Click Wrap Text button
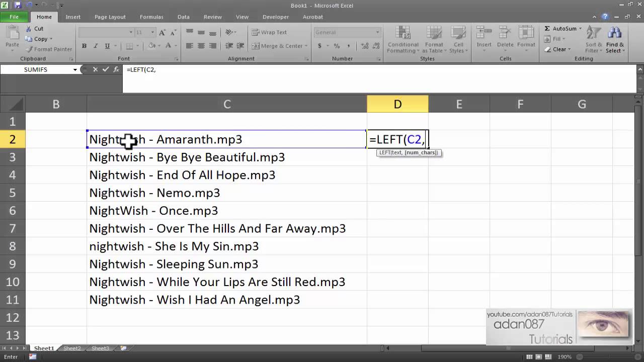Viewport: 644px width, 362px height. tap(269, 32)
